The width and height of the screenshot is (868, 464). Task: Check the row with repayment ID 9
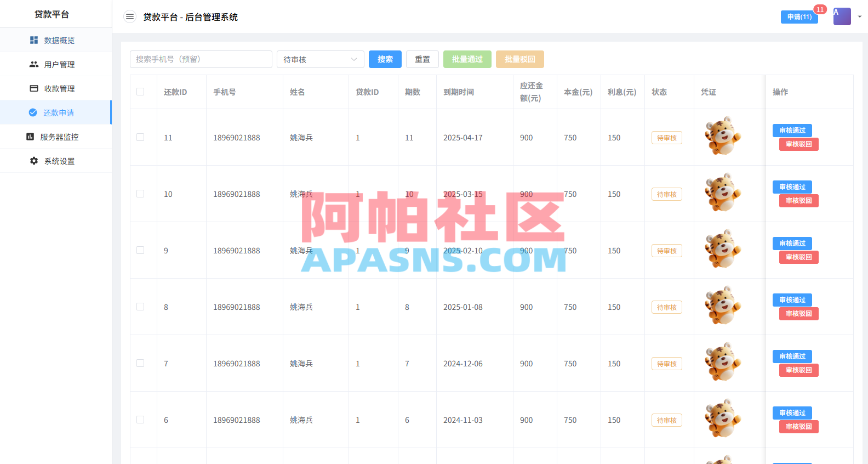point(140,250)
